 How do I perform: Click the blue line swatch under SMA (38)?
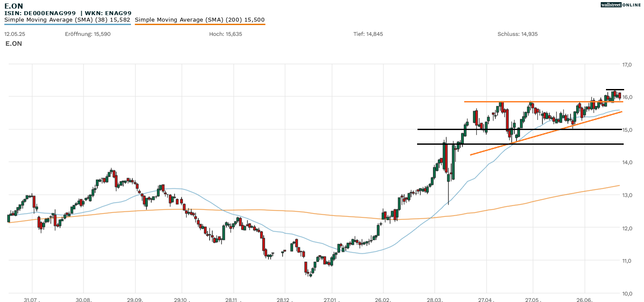[x=67, y=25]
